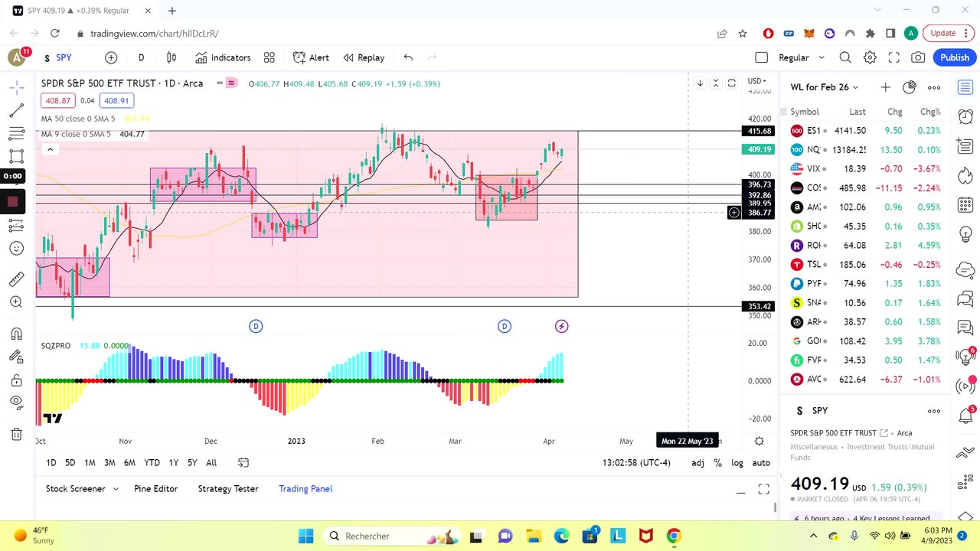Start bar Replay mode
The image size is (980, 551).
point(364,57)
